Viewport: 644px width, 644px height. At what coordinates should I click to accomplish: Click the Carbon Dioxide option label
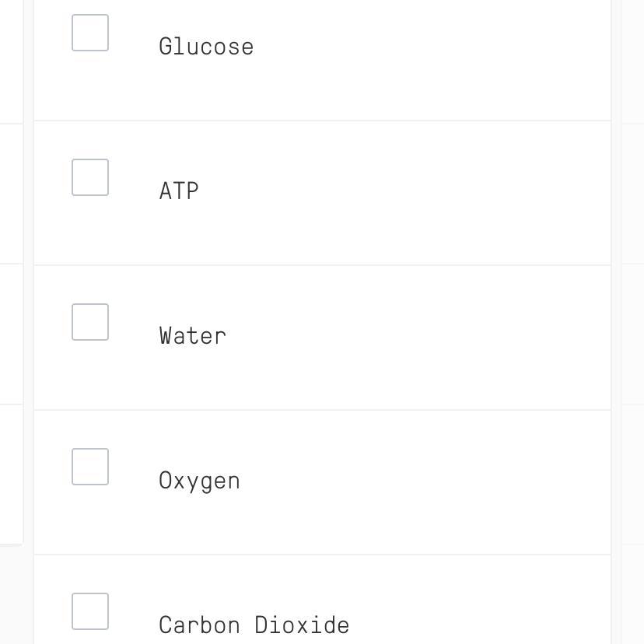point(254,625)
